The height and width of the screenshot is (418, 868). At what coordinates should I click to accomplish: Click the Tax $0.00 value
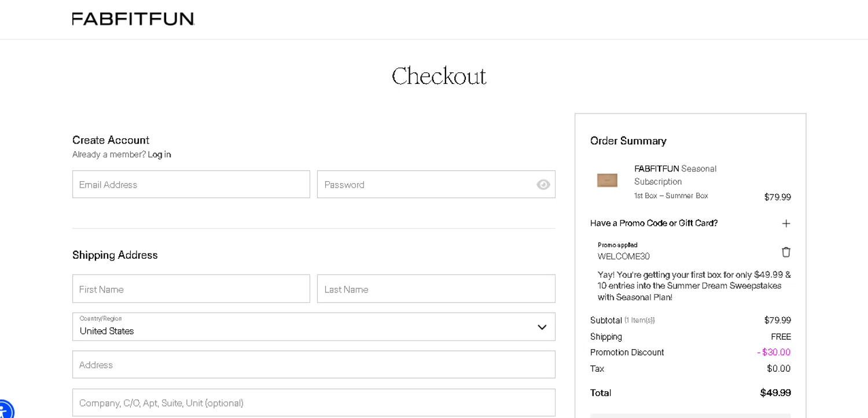(779, 369)
